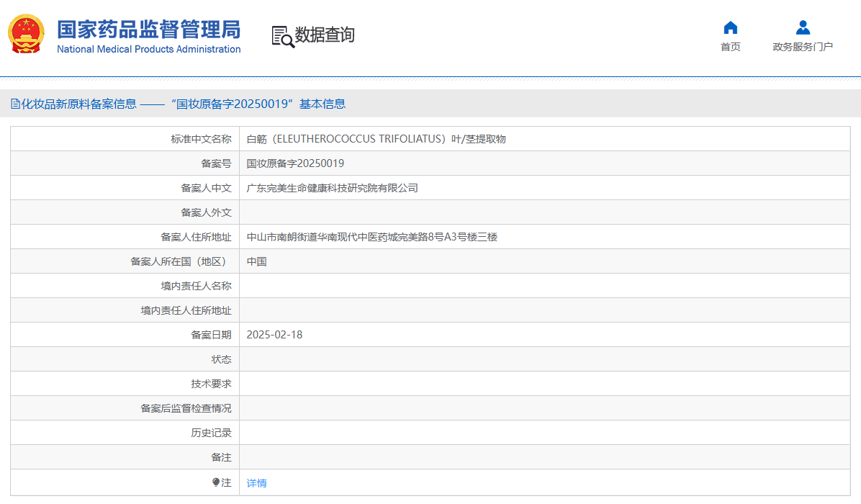Click the 数据查询 heading text
Viewport: 861px width, 504px height.
point(325,35)
